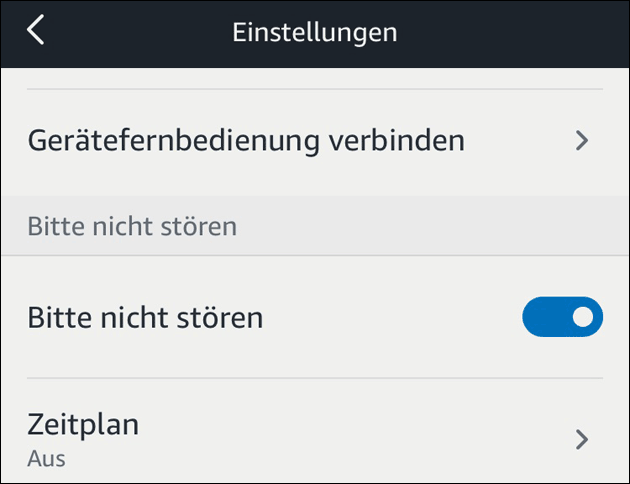This screenshot has height=484, width=630.
Task: Tap the Bitte nicht stören row label
Action: tap(145, 318)
